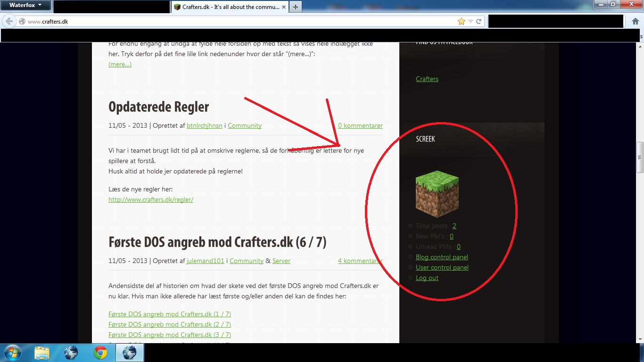This screenshot has width=644, height=362.
Task: Bookmark this page with the star icon
Action: [461, 21]
